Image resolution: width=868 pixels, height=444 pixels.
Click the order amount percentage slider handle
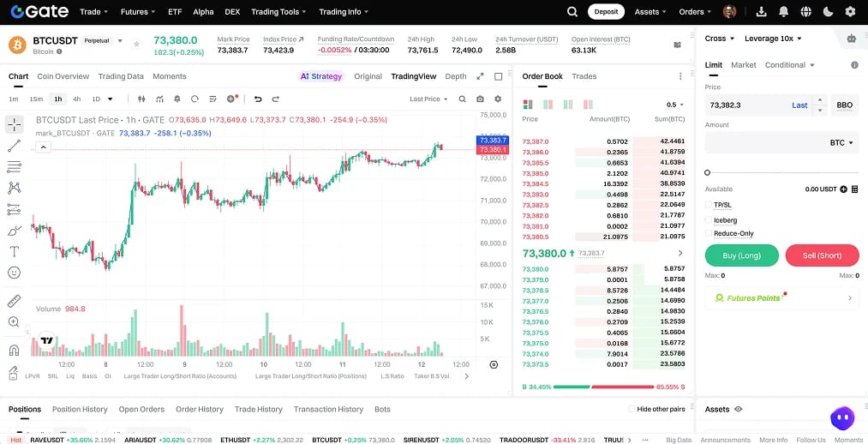[x=708, y=173]
